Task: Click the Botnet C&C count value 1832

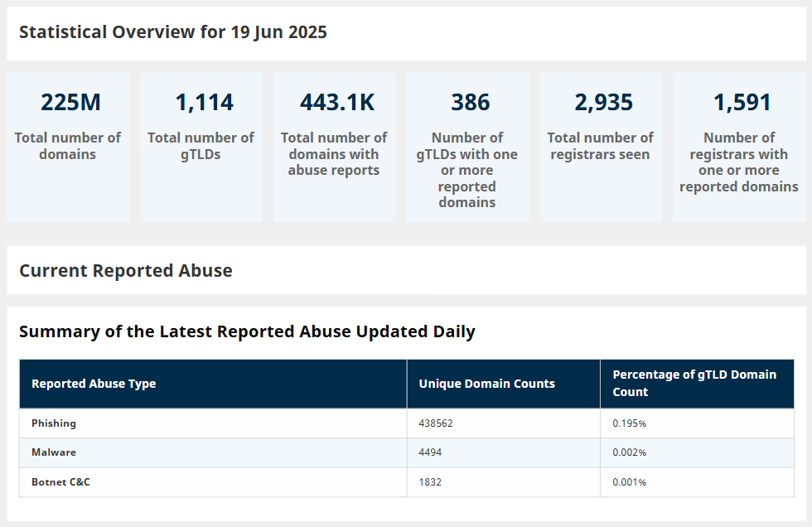Action: [431, 482]
